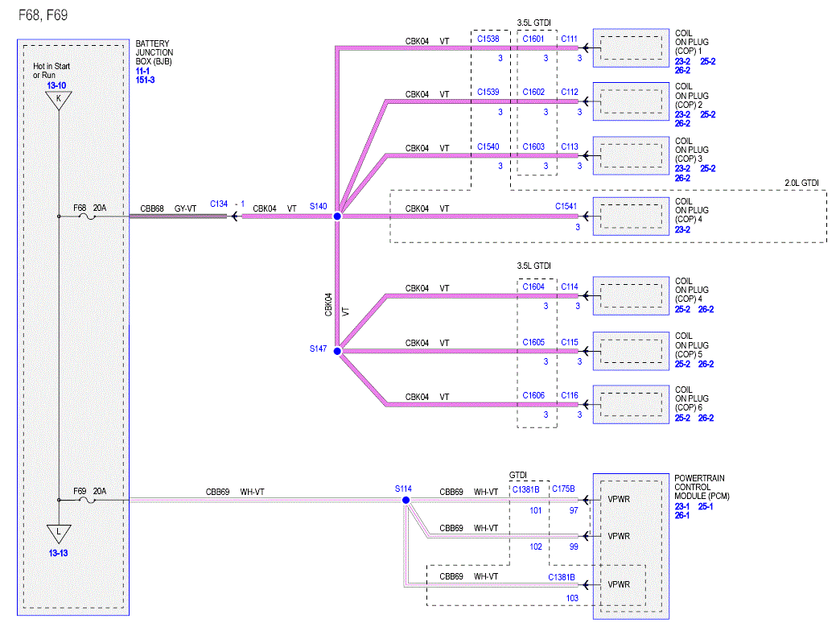Image resolution: width=840 pixels, height=631 pixels.
Task: Open the S114 splice label link
Action: click(403, 489)
